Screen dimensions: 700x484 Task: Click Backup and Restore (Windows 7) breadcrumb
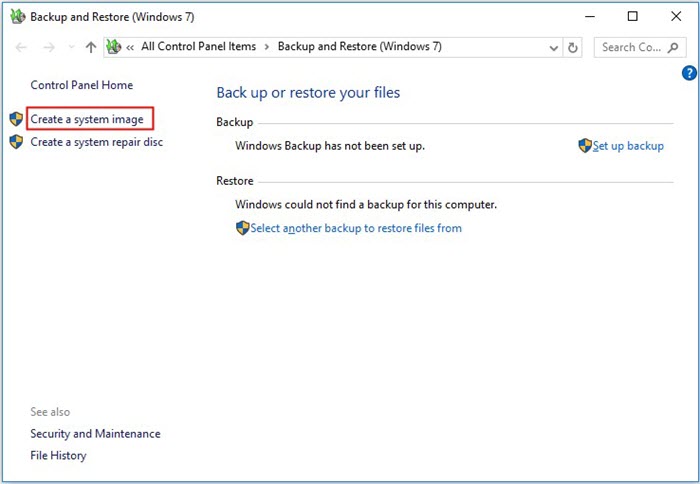click(x=360, y=46)
